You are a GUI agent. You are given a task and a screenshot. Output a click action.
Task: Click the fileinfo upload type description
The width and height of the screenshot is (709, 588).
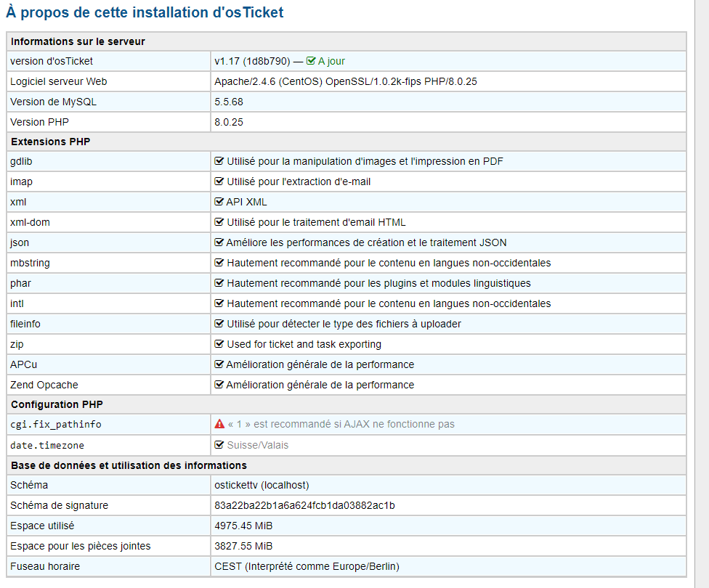pyautogui.click(x=344, y=324)
